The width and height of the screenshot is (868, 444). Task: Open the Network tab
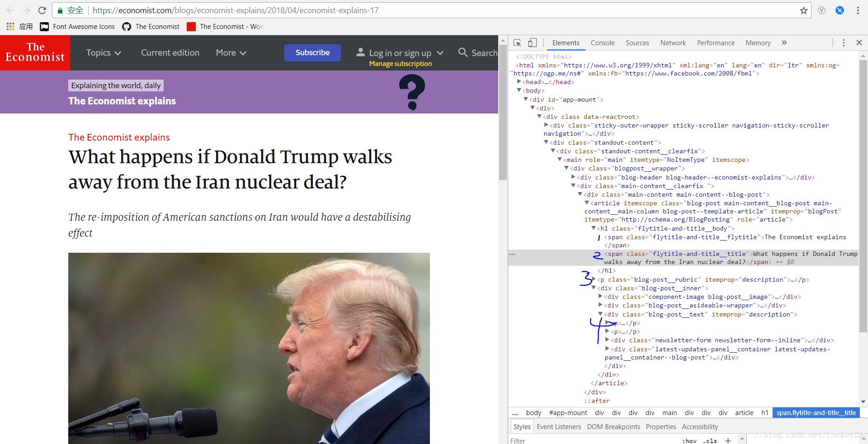tap(673, 43)
